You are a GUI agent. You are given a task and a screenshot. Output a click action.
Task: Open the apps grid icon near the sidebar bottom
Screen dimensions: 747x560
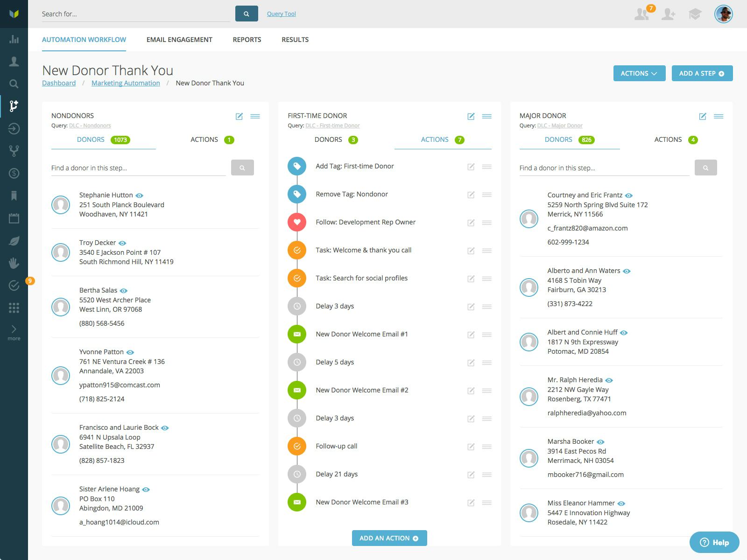tap(14, 308)
